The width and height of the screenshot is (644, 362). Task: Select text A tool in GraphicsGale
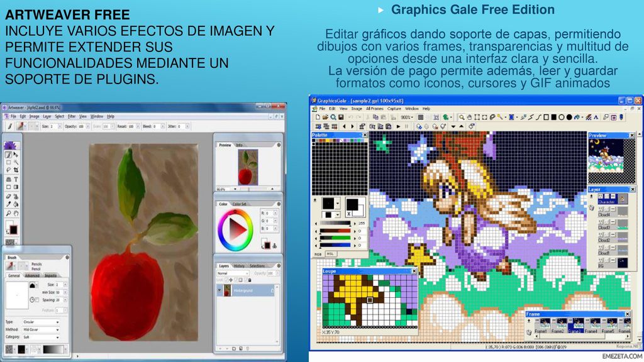pyautogui.click(x=596, y=118)
